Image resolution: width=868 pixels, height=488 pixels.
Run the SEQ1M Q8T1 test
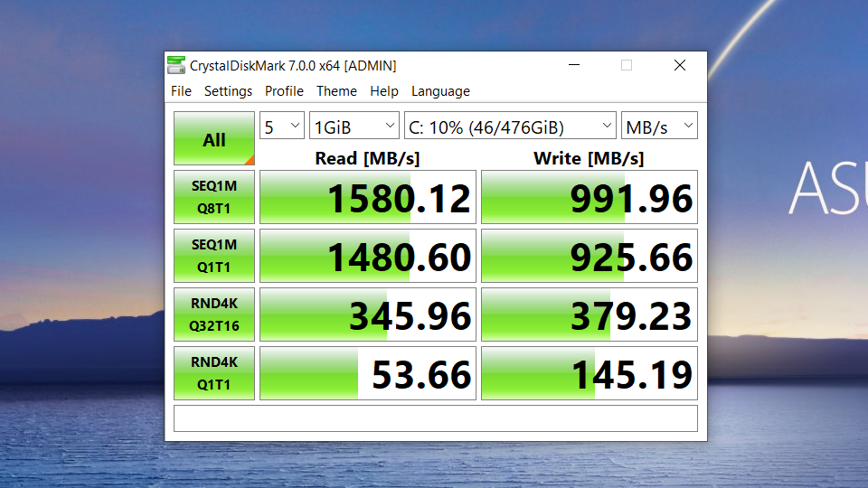[x=214, y=197]
